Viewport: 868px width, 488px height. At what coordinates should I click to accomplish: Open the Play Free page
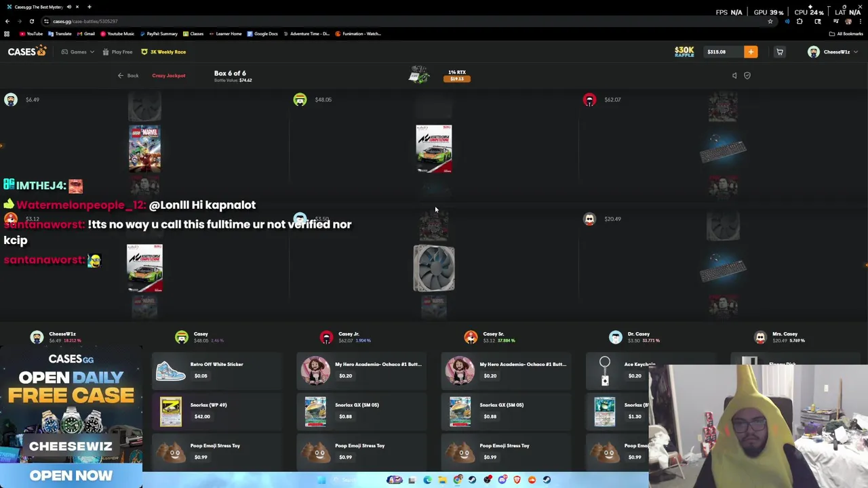coord(117,52)
